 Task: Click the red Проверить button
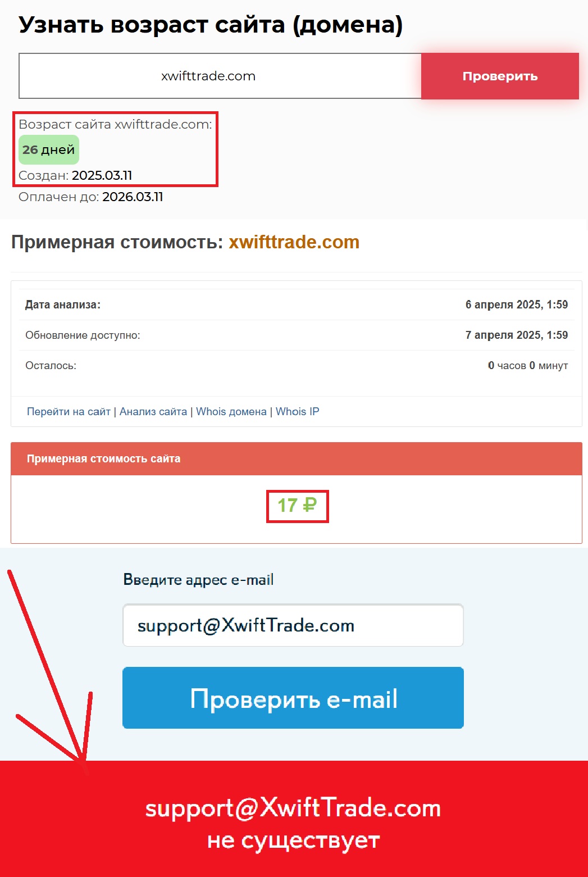pos(500,76)
